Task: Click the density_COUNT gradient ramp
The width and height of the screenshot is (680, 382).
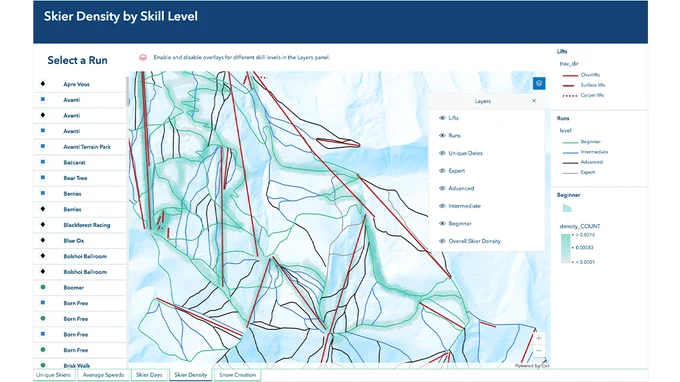Action: click(x=565, y=248)
